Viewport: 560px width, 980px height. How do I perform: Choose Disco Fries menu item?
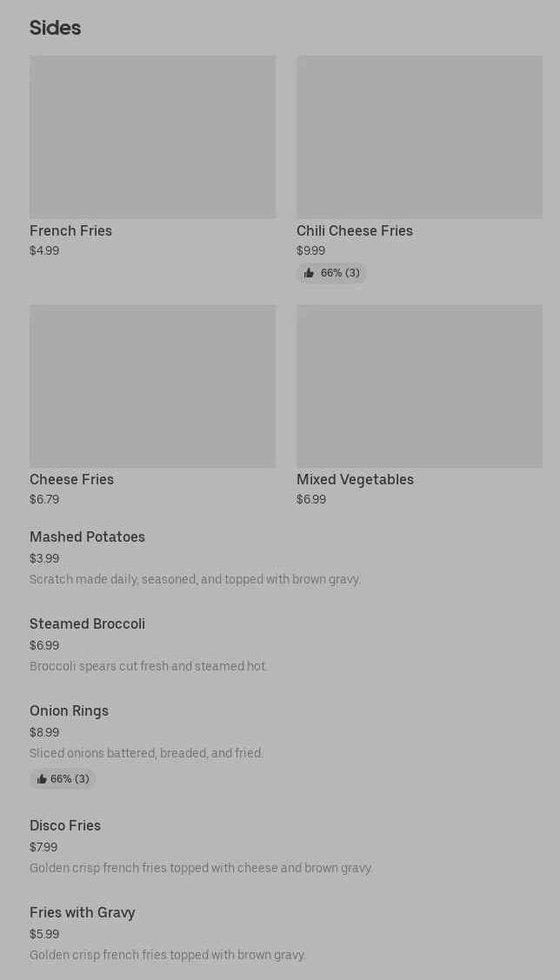pyautogui.click(x=65, y=826)
